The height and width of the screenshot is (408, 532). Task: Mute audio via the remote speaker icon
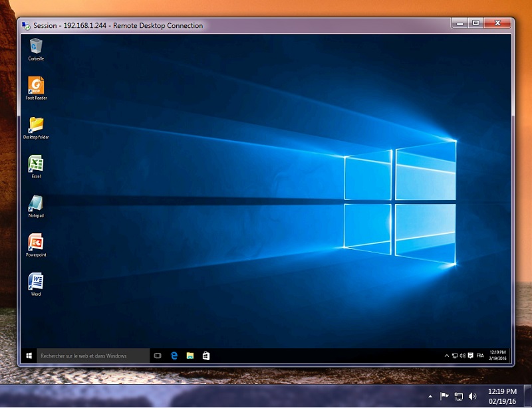tap(463, 356)
